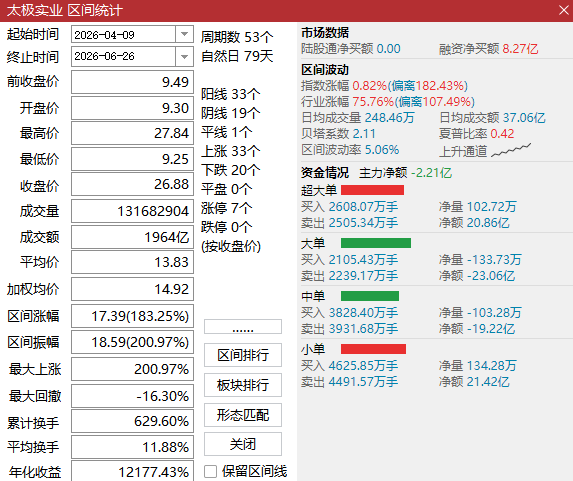573x481 pixels.
Task: Click the 年化收益 field 12177.43%
Action: tap(132, 471)
